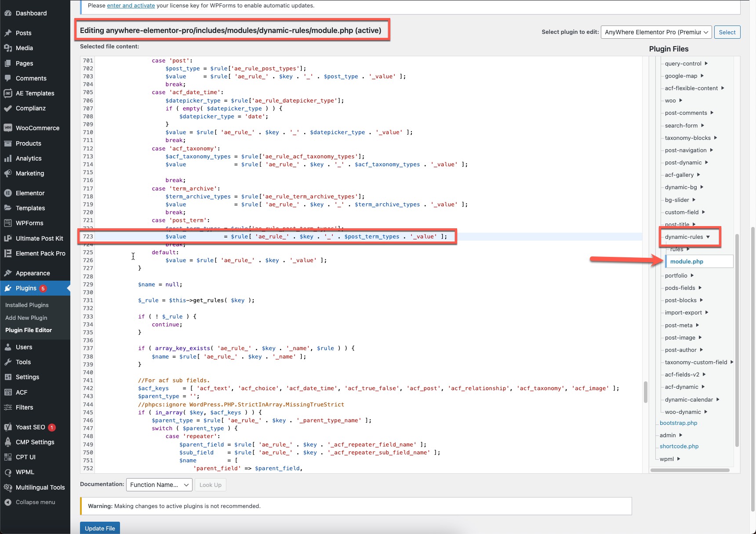Click the Plugins plug icon

(8, 288)
